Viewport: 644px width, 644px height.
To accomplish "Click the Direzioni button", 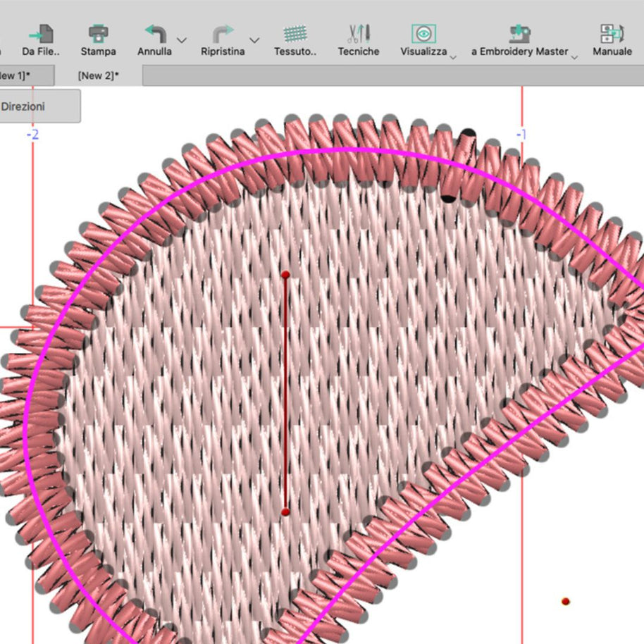I will click(28, 106).
